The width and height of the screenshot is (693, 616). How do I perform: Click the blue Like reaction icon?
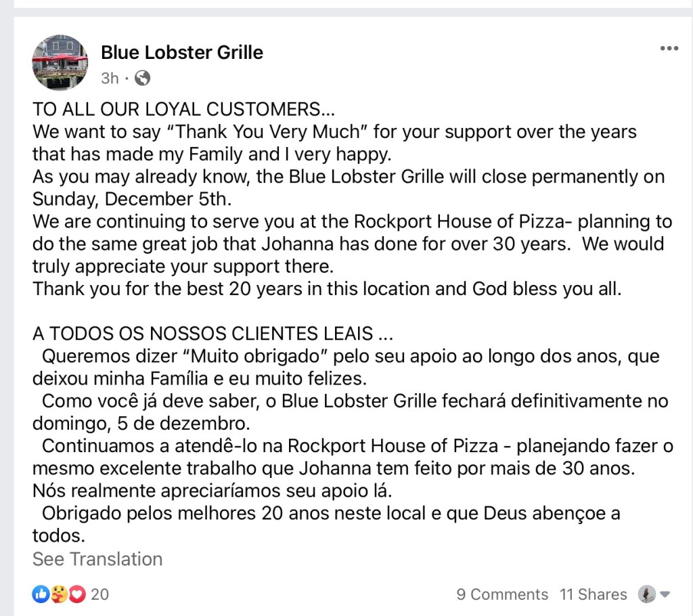[x=41, y=594]
